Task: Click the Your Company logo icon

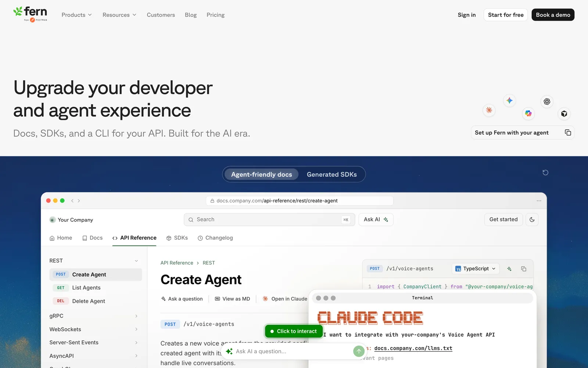Action: [53, 220]
